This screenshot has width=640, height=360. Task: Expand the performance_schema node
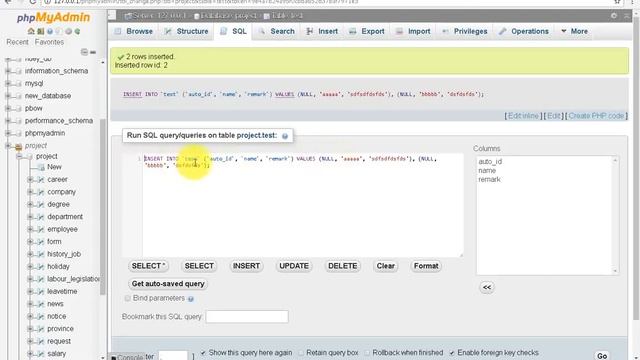8,121
